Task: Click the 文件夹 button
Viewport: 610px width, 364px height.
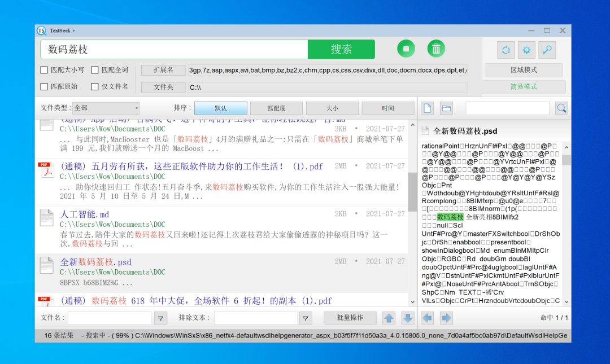Action: (163, 87)
